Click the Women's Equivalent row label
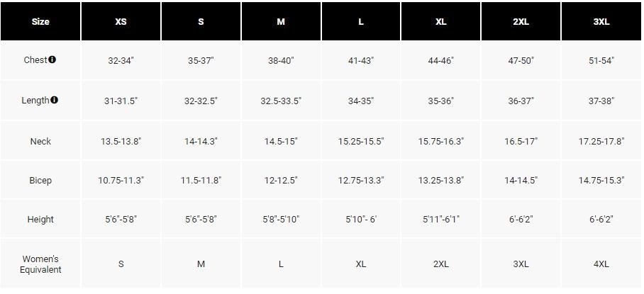Screen dimensions: 644x294 click(x=40, y=264)
